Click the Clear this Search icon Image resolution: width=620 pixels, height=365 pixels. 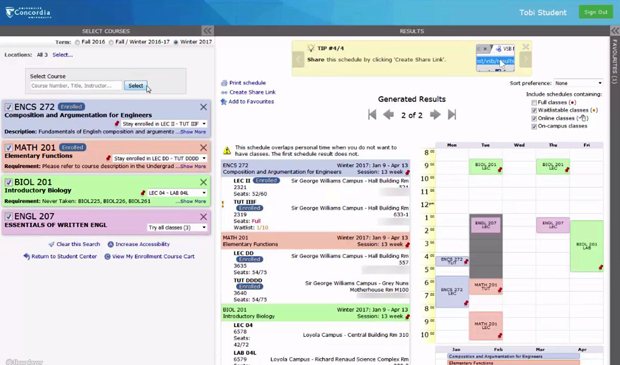pos(51,244)
